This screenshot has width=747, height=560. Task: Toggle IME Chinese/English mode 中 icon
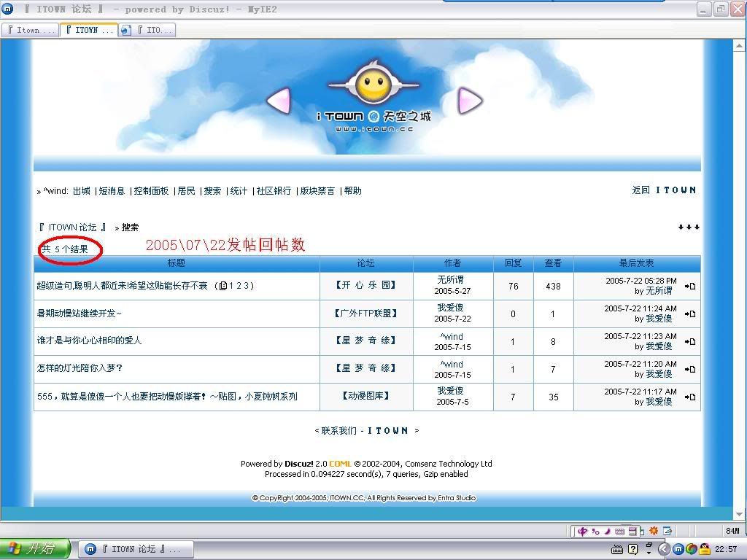click(582, 531)
